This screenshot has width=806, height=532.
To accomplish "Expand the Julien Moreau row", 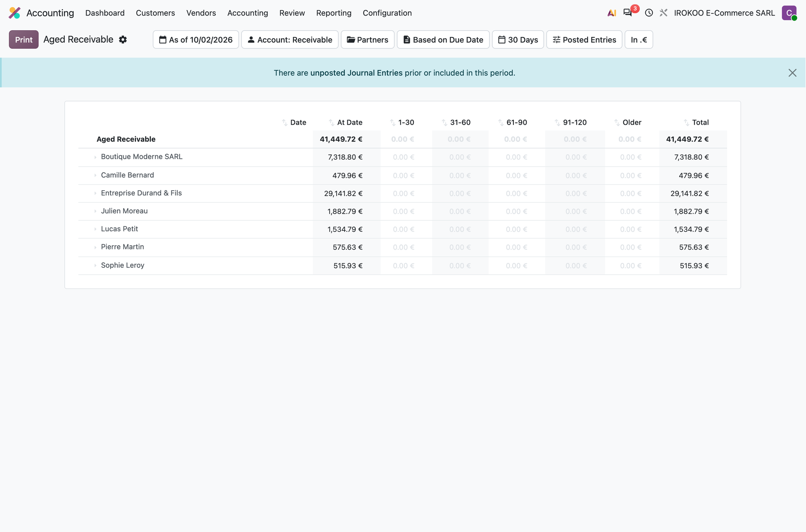I will pos(95,211).
